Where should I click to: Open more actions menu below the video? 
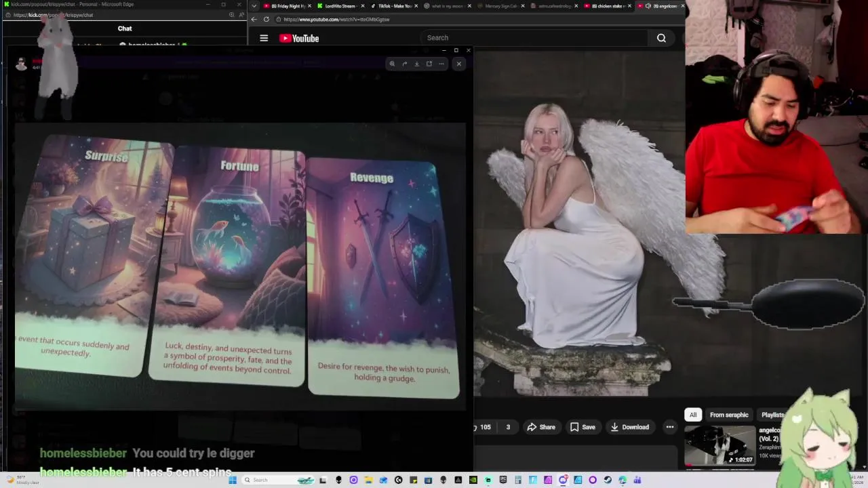[x=670, y=427]
